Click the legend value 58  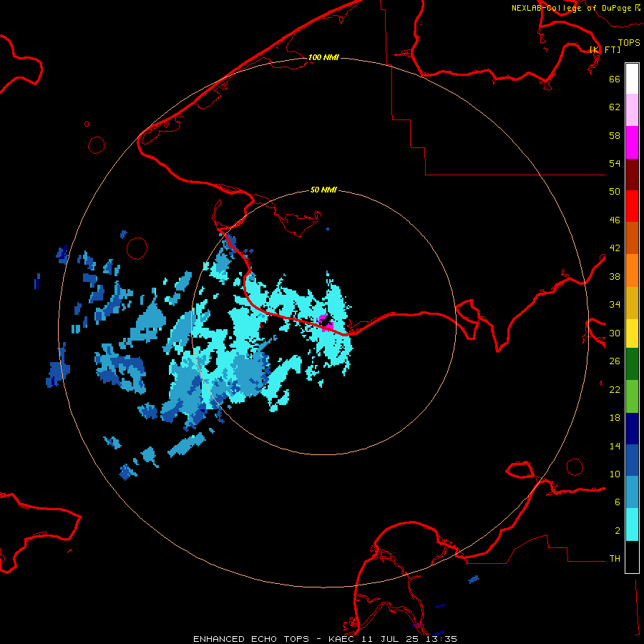tap(615, 135)
